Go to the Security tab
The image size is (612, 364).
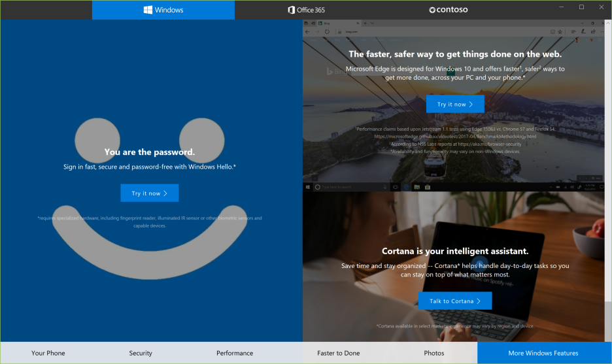(x=141, y=353)
